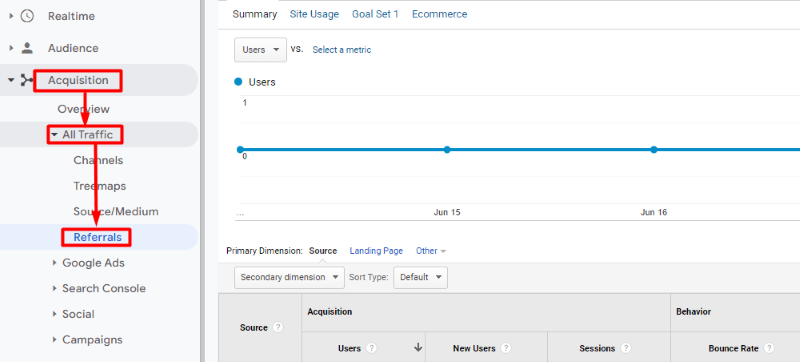Expand the Social submenu arrow
Image resolution: width=800 pixels, height=362 pixels.
[54, 314]
